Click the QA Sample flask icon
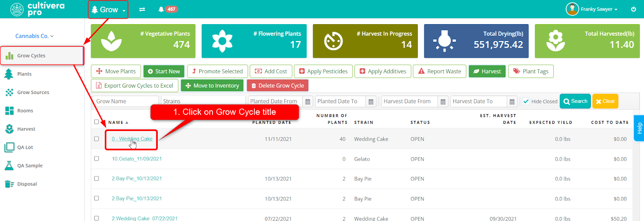This screenshot has height=221, width=644. (x=9, y=166)
